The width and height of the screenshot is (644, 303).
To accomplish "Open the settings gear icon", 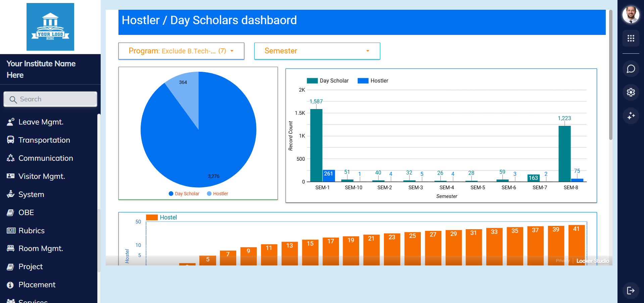I will pos(631,92).
